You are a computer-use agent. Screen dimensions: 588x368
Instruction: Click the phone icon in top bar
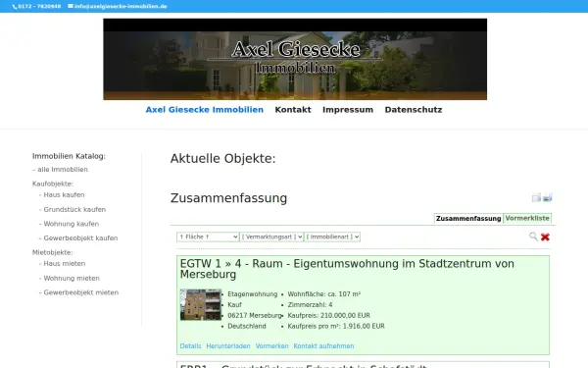(x=15, y=7)
